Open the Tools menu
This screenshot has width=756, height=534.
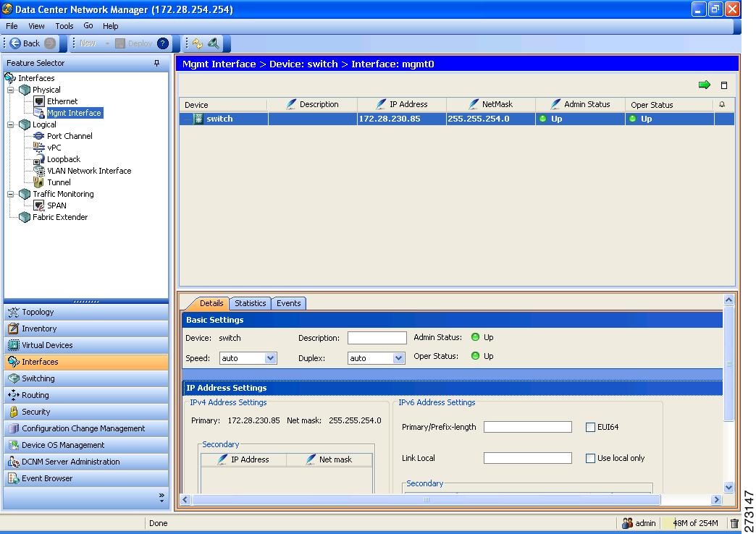point(64,26)
